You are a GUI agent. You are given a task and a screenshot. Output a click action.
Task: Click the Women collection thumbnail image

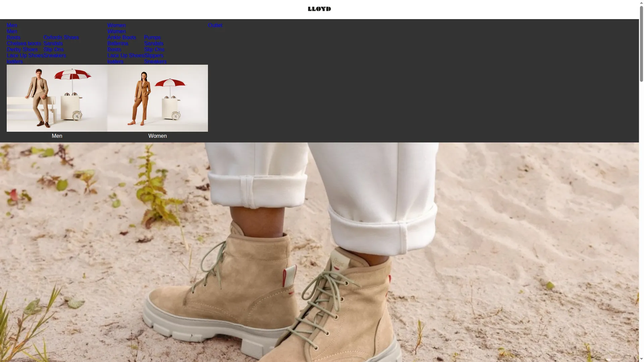coord(158,98)
